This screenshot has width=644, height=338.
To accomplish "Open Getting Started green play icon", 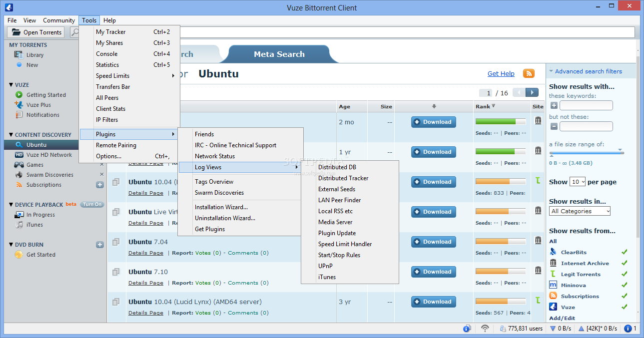I will [x=19, y=95].
